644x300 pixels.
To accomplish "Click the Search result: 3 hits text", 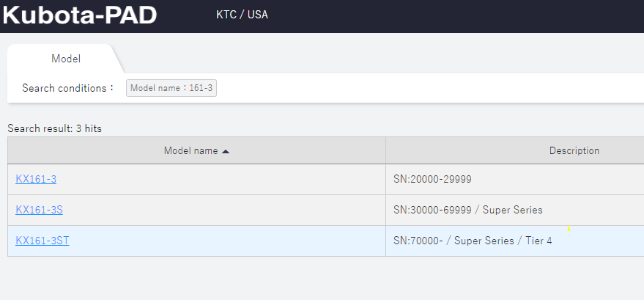I will point(55,128).
